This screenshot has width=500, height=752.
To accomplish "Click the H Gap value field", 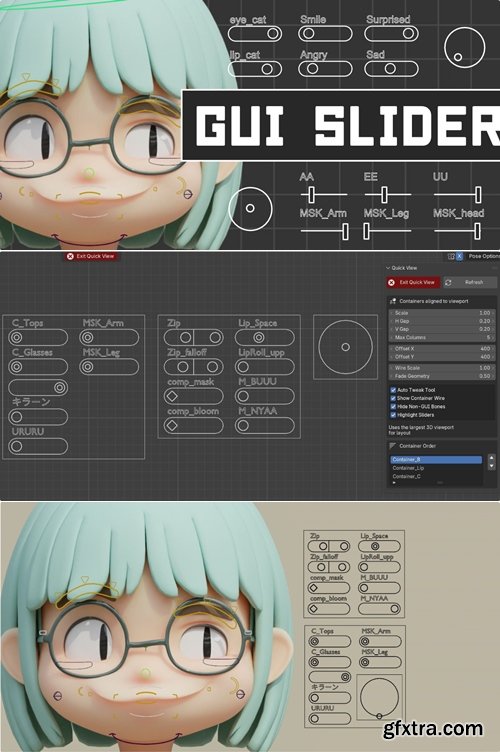I will pos(442,321).
